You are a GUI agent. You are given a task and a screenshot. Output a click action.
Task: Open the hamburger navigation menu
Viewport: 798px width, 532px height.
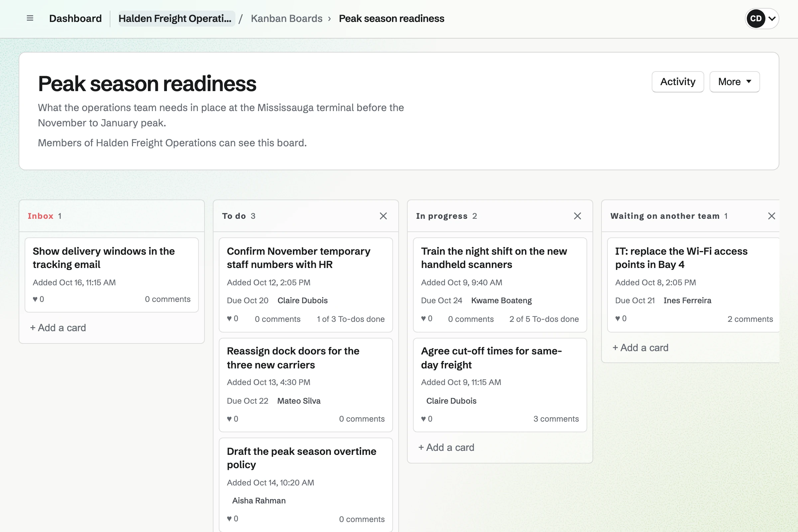30,18
